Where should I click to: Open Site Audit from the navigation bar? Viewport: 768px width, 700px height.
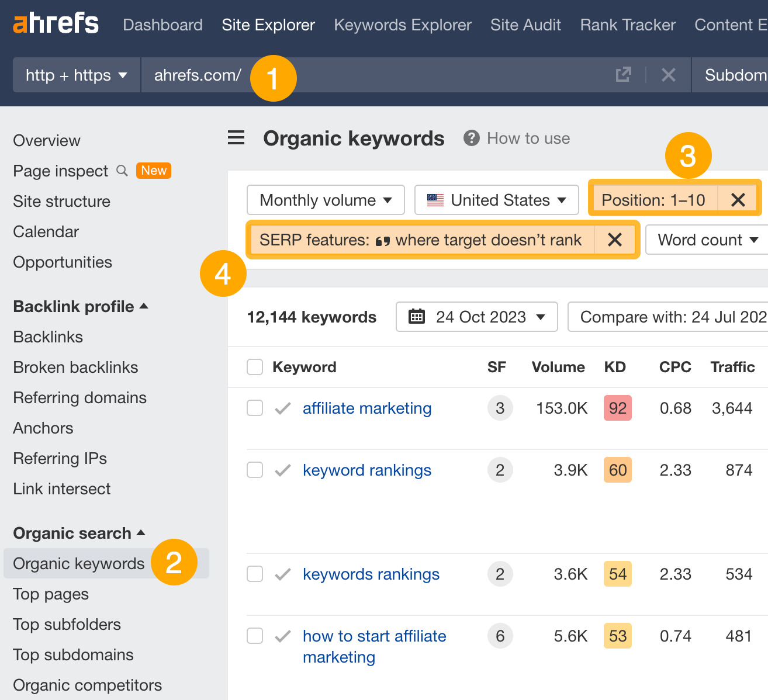tap(525, 25)
